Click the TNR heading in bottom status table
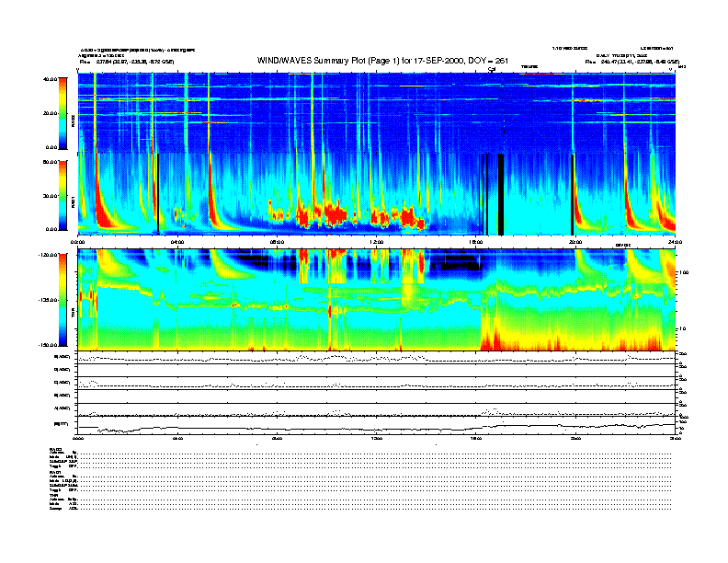Image resolution: width=728 pixels, height=563 pixels. pyautogui.click(x=53, y=496)
